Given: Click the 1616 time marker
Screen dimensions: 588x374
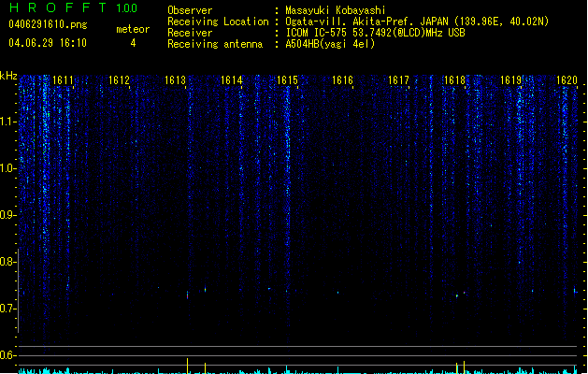Looking at the screenshot, I should 343,80.
